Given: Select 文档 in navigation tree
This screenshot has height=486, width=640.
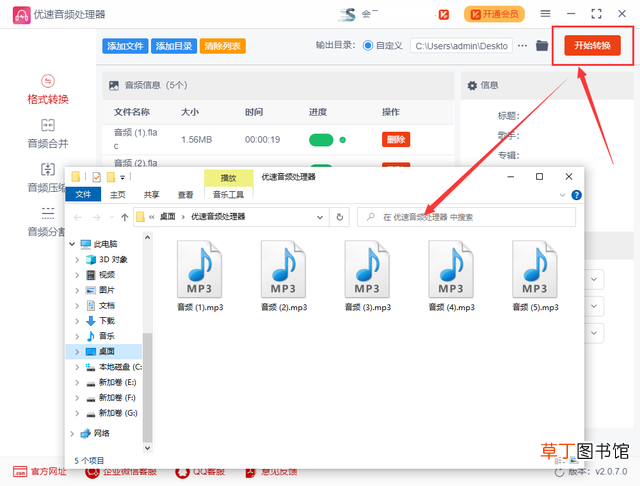Looking at the screenshot, I should (x=107, y=305).
